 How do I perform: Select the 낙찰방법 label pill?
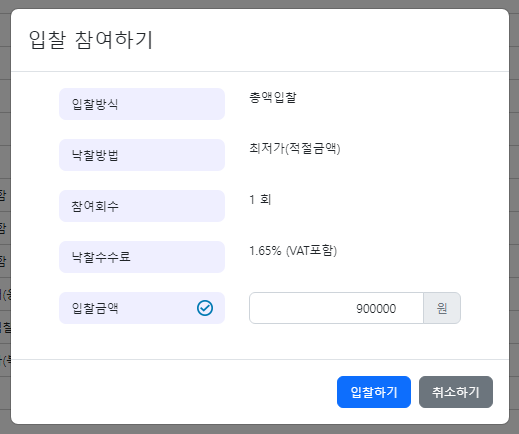pos(142,155)
